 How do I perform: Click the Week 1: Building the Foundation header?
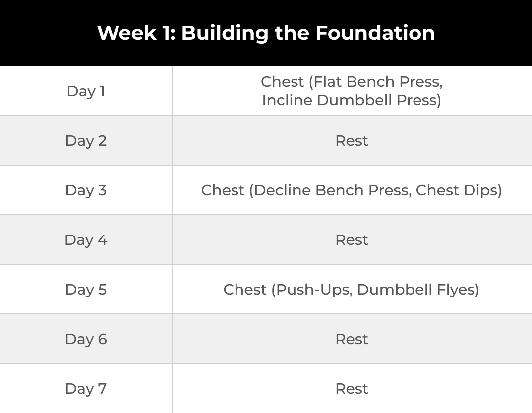[x=266, y=33]
